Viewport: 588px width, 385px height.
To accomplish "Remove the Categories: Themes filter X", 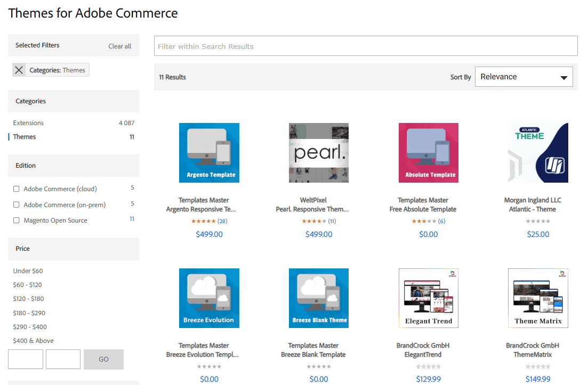I will [x=19, y=70].
